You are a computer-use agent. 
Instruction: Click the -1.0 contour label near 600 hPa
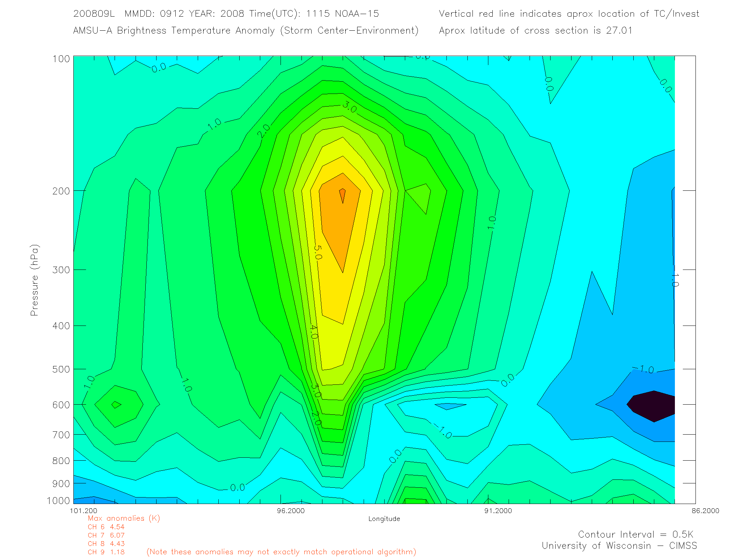click(442, 431)
